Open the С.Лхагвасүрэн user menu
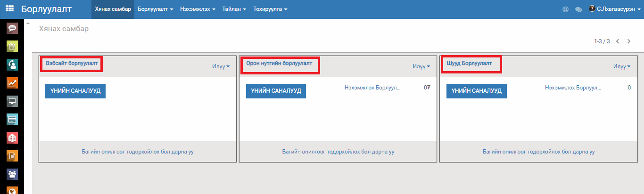The width and height of the screenshot is (644, 194). pyautogui.click(x=615, y=9)
